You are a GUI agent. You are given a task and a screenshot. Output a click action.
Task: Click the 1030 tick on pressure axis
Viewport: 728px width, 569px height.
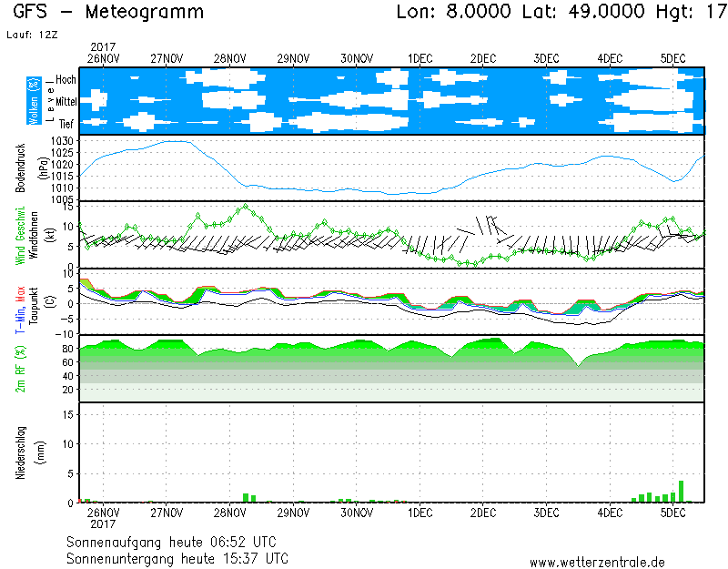pyautogui.click(x=62, y=141)
